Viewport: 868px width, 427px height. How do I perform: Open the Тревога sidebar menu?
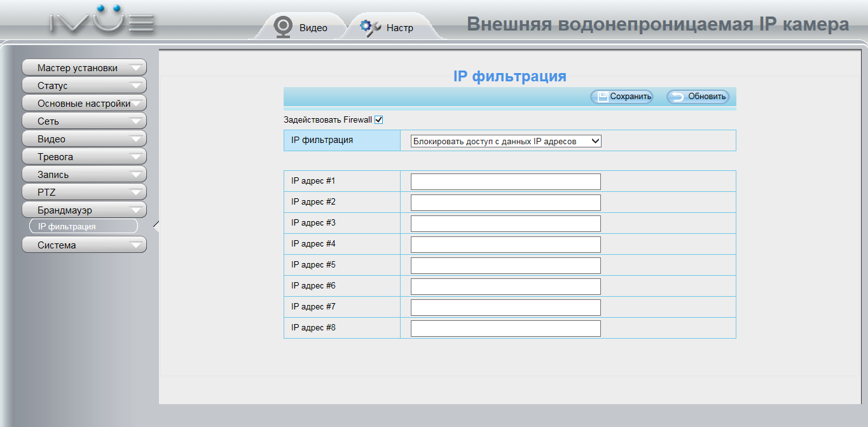tap(84, 156)
